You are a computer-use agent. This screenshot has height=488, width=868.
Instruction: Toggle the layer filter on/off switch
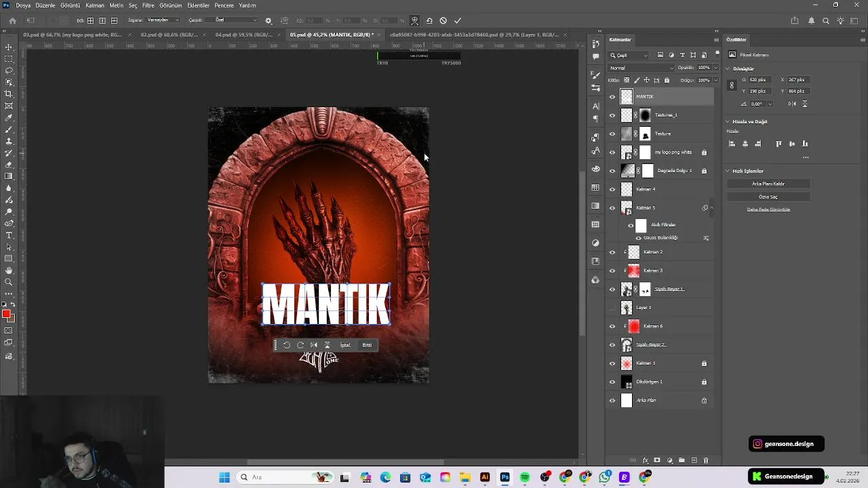click(716, 55)
